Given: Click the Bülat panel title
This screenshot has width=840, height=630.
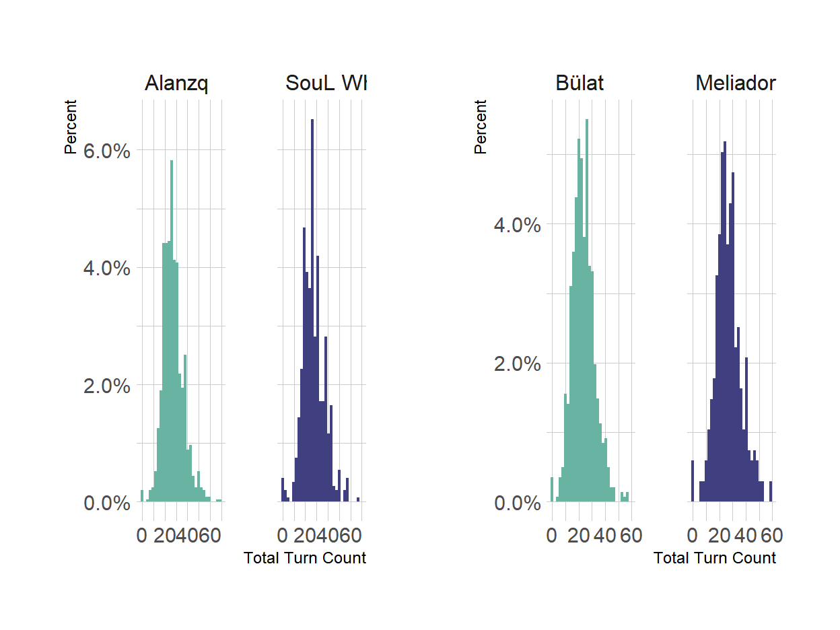Looking at the screenshot, I should click(580, 83).
